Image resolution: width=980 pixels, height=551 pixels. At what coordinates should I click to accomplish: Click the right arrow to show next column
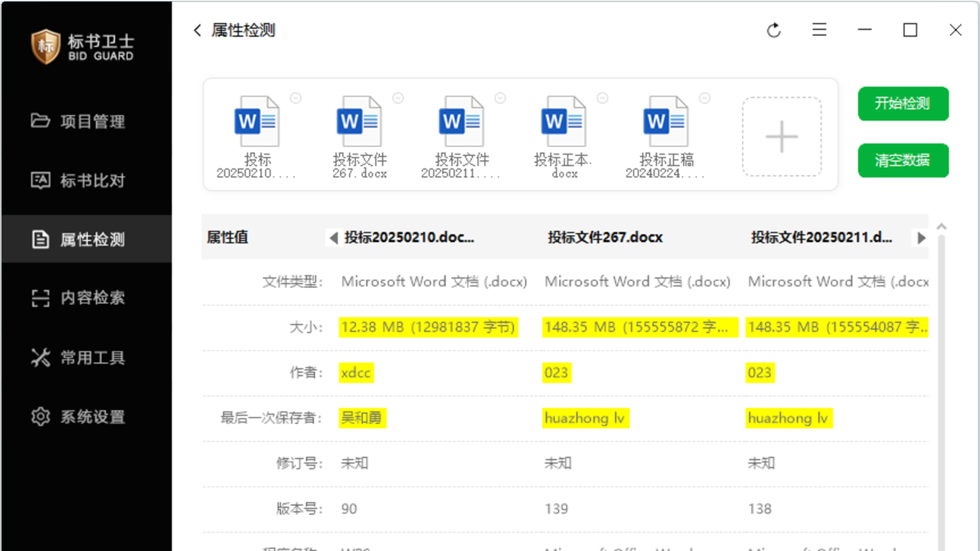922,238
